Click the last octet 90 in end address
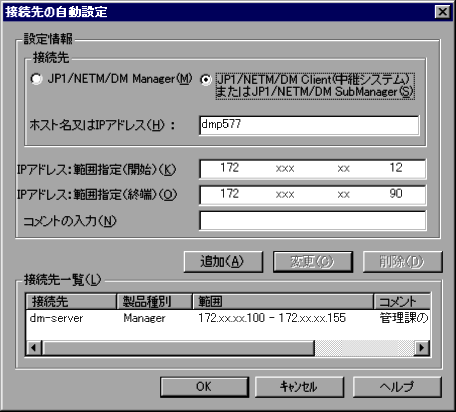Viewport: 456px width, 412px height. [x=396, y=194]
